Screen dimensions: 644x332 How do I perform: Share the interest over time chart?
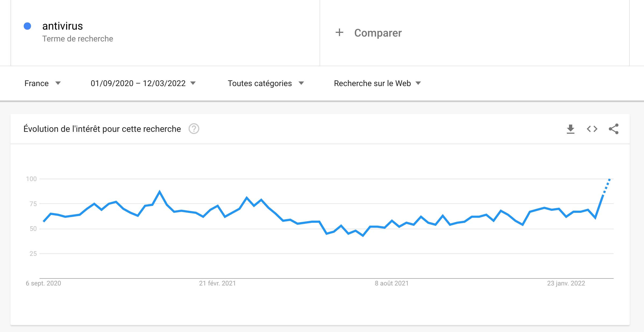614,129
